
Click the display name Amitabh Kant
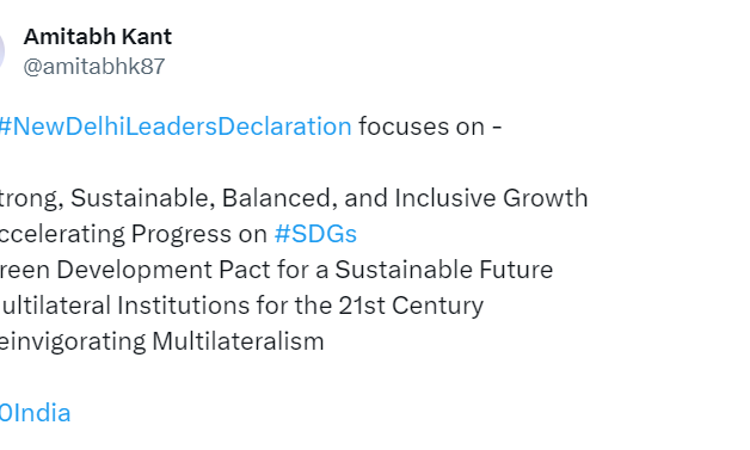[97, 37]
